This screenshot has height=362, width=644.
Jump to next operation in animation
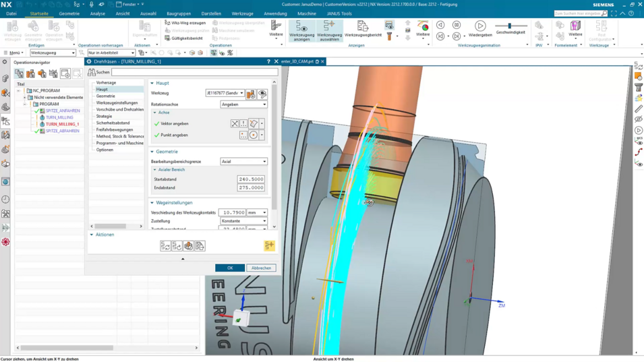point(457,36)
